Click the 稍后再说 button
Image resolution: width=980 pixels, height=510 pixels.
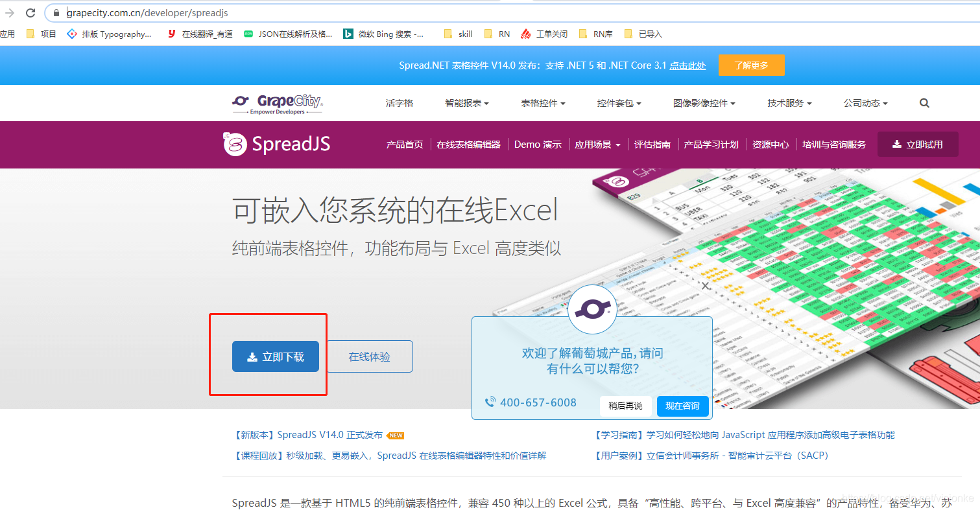[625, 406]
